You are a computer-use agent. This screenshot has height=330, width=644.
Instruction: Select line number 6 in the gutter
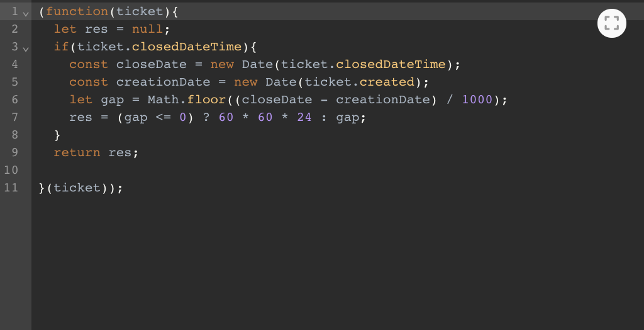(x=15, y=100)
